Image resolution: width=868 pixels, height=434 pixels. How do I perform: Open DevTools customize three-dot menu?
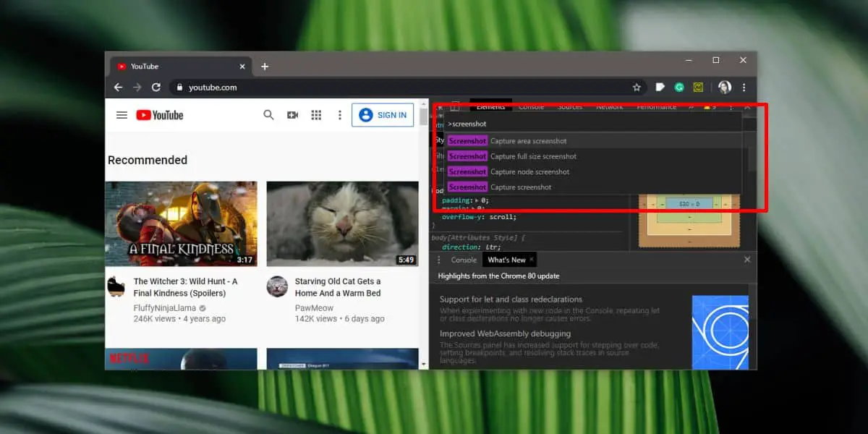click(731, 107)
